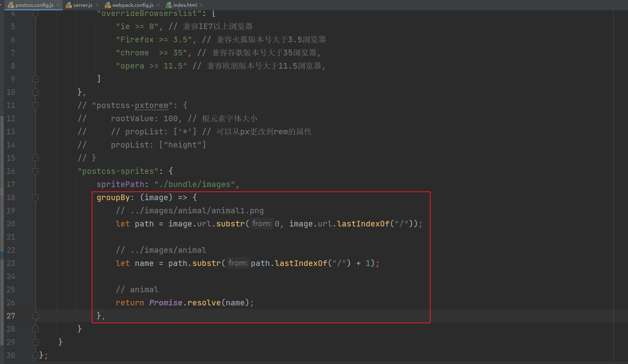Toggle the fold end marker at line 15

(x=35, y=158)
